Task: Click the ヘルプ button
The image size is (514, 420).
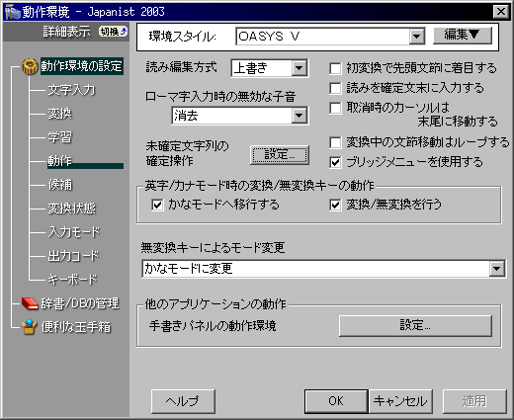Action: pos(183,401)
